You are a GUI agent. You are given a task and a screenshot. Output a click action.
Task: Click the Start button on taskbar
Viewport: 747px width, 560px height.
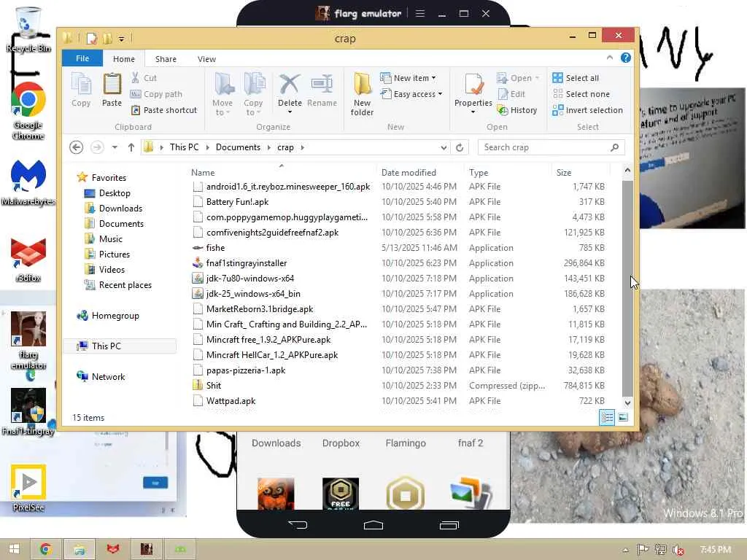[x=14, y=549]
